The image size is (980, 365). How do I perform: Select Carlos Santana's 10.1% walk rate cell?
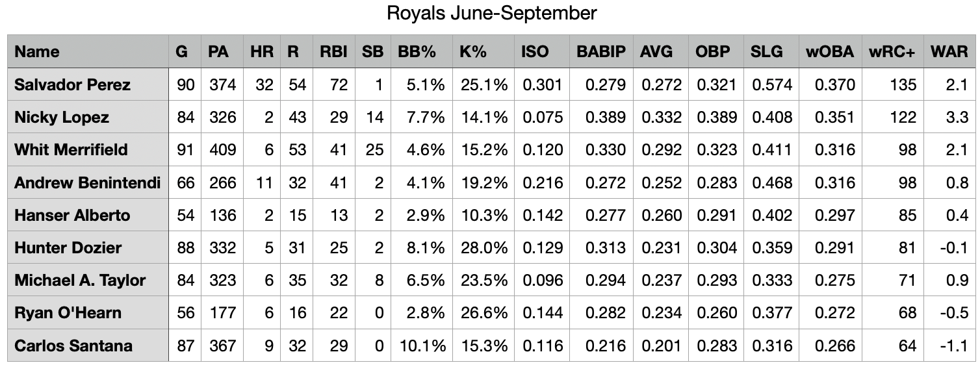(x=422, y=345)
